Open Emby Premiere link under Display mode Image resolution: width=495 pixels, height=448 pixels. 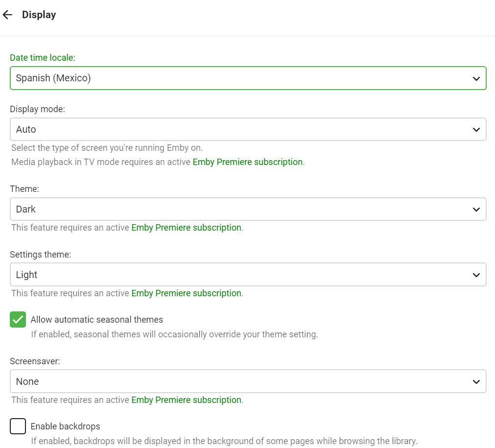(x=247, y=162)
